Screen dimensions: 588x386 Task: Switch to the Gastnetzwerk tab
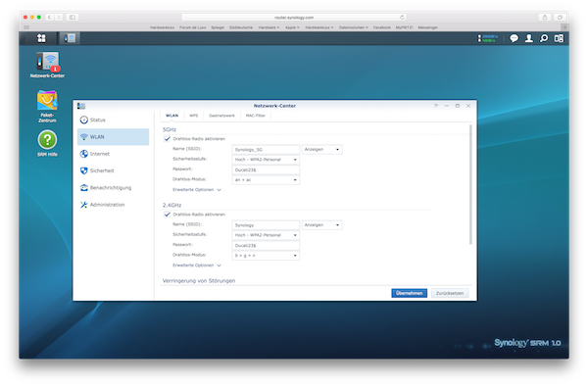[221, 116]
